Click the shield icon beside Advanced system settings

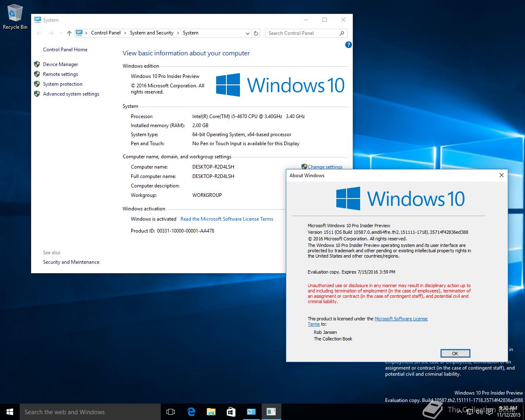click(37, 94)
